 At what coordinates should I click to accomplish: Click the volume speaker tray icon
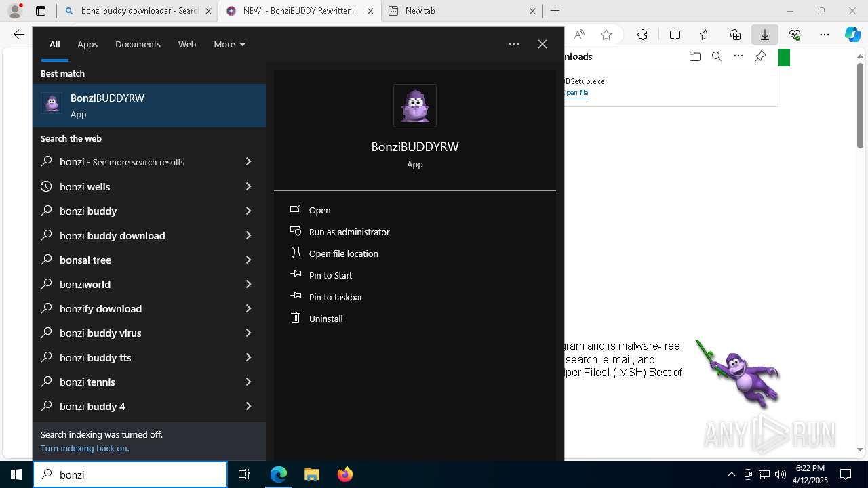(781, 474)
